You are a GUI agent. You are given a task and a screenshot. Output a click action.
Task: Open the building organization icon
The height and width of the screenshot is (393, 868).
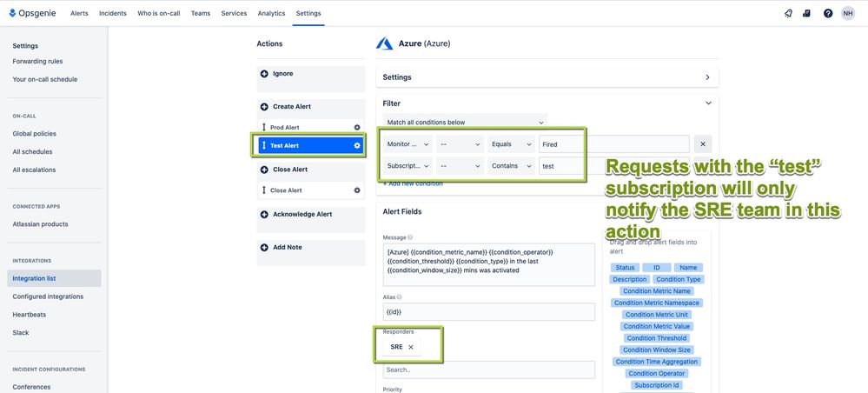[806, 13]
